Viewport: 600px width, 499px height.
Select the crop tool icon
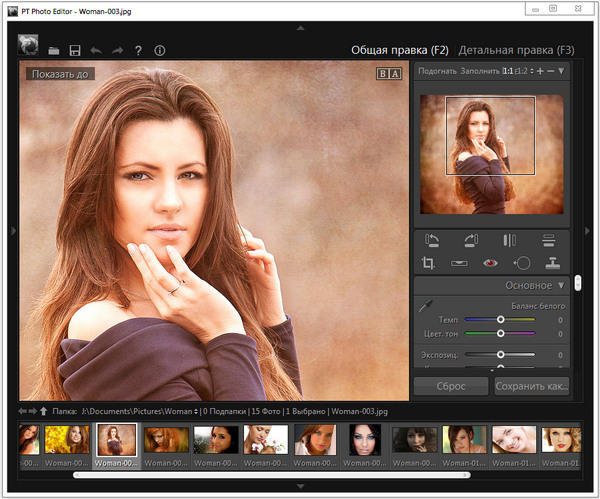tap(428, 263)
